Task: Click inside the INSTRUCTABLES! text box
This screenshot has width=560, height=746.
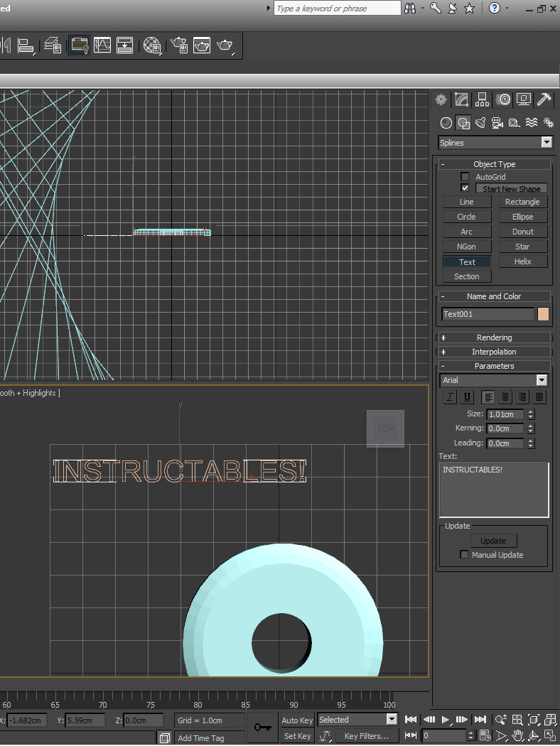Action: [x=494, y=490]
